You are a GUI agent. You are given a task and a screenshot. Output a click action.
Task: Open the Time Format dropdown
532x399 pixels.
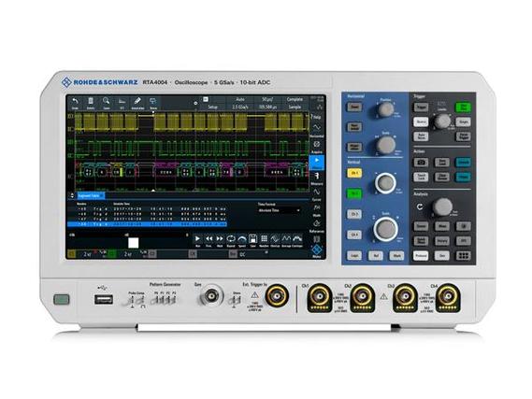point(280,210)
